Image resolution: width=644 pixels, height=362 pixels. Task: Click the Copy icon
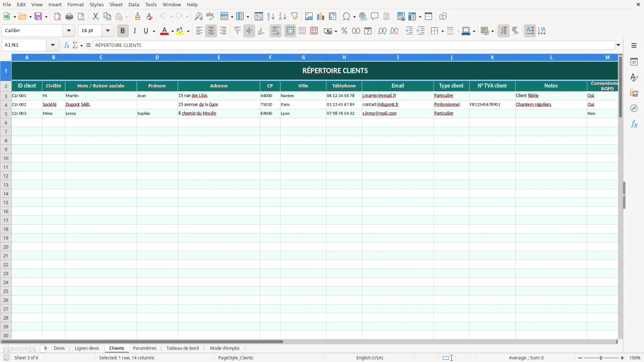click(107, 17)
